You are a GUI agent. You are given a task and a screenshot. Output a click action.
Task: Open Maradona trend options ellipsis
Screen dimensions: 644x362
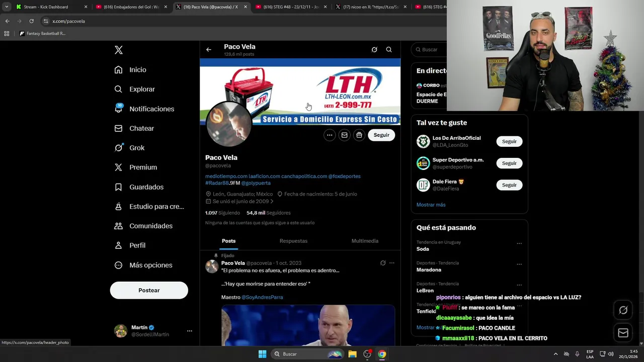click(519, 264)
